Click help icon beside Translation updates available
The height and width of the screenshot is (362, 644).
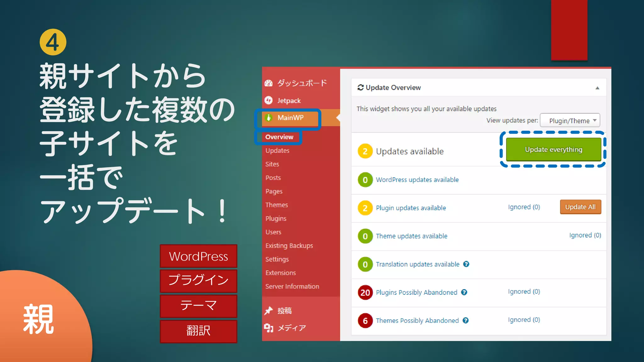(466, 264)
